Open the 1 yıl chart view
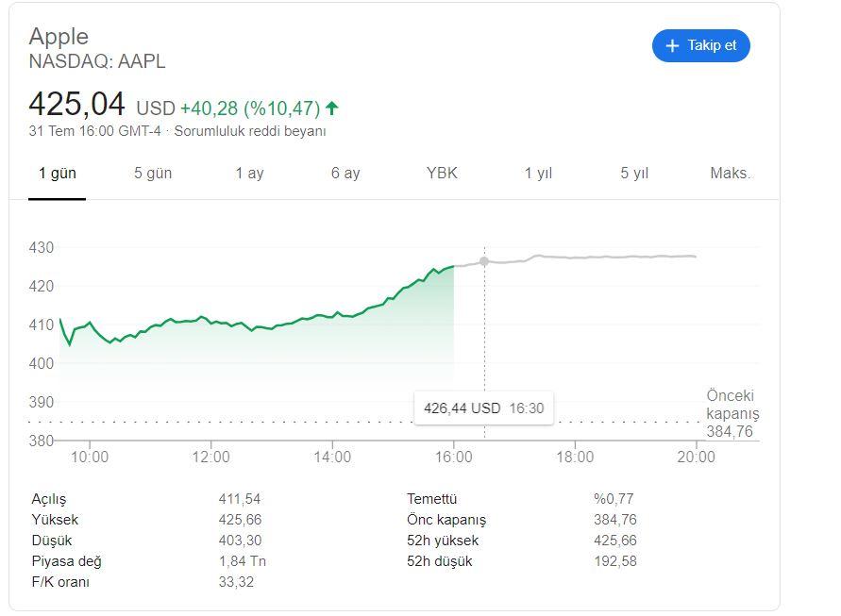841x616 pixels. [x=538, y=174]
